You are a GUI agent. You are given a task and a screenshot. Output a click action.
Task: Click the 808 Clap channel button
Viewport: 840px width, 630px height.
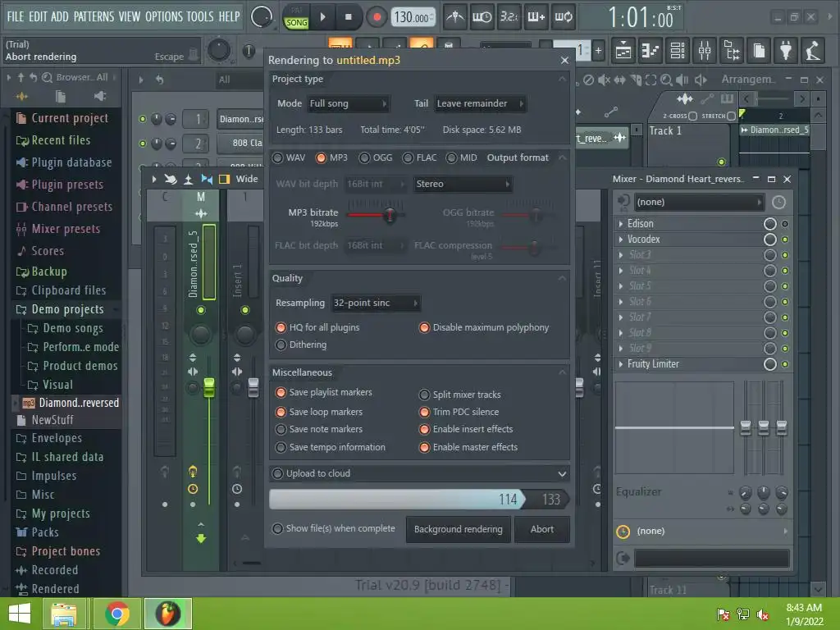[x=241, y=143]
